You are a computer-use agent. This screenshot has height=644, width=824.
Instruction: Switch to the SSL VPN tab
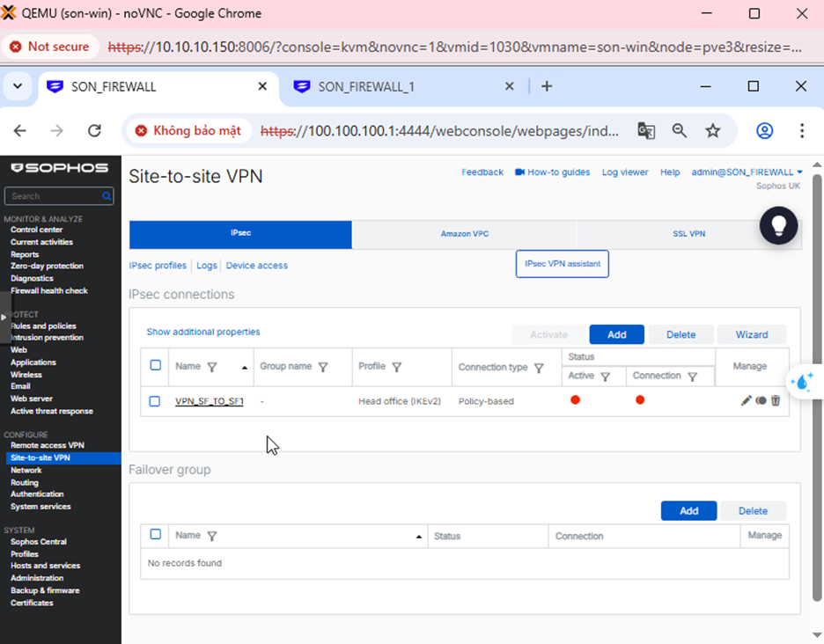688,234
